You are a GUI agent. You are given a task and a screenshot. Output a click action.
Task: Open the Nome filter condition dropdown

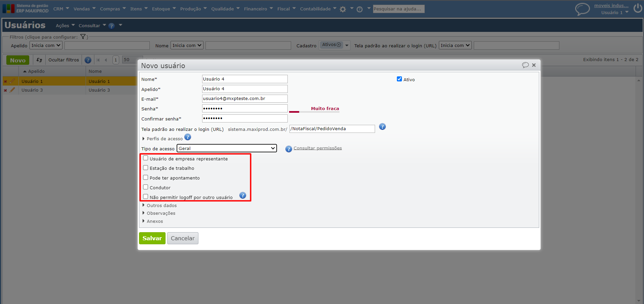pyautogui.click(x=187, y=45)
